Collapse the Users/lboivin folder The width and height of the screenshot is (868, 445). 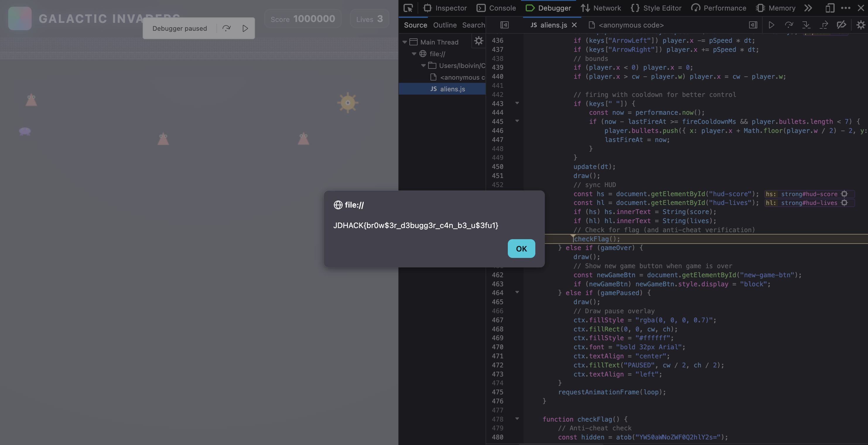pyautogui.click(x=423, y=66)
